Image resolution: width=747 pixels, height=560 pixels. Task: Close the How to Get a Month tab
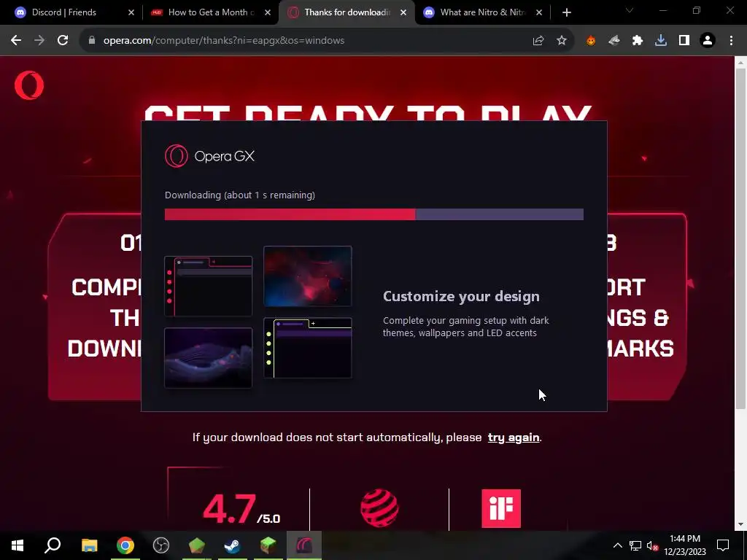[267, 12]
